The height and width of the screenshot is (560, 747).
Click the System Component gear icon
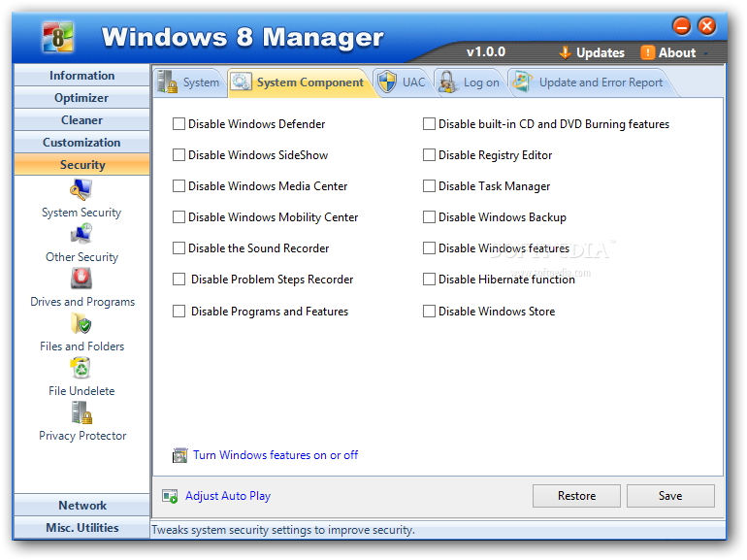[x=241, y=82]
